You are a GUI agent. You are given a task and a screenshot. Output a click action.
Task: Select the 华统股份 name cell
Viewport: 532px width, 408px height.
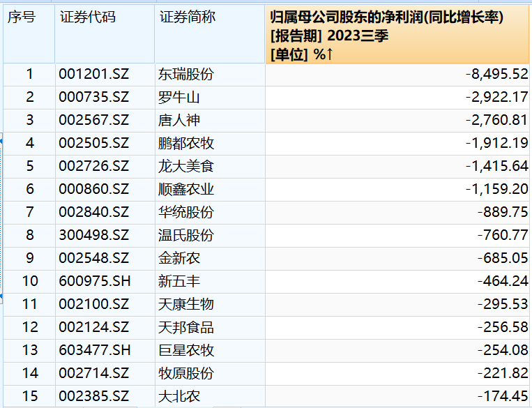[210, 213]
